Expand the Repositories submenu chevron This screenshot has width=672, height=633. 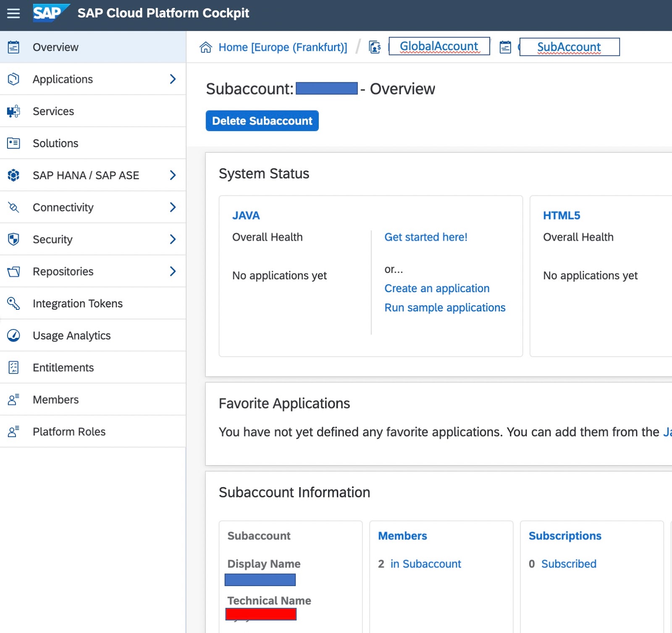173,271
